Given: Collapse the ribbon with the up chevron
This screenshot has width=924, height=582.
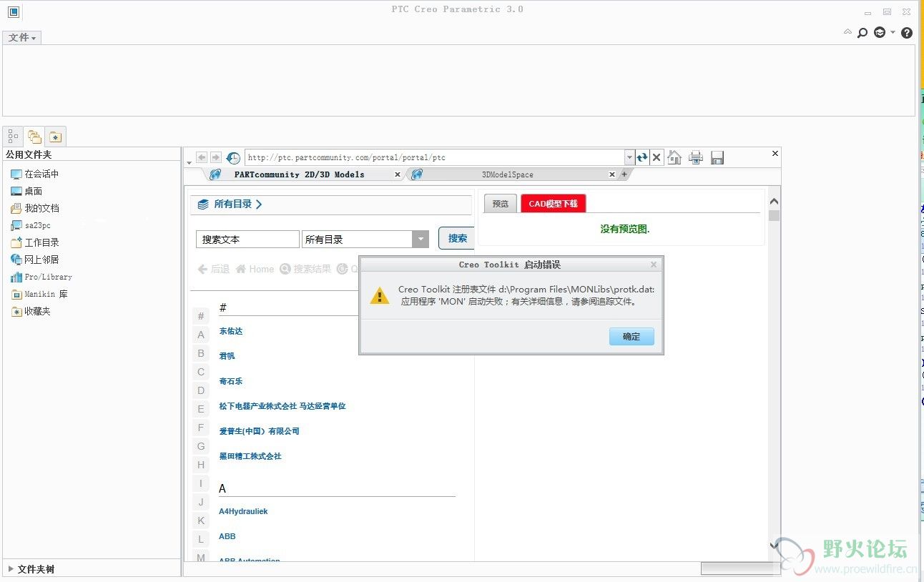Looking at the screenshot, I should click(x=847, y=32).
